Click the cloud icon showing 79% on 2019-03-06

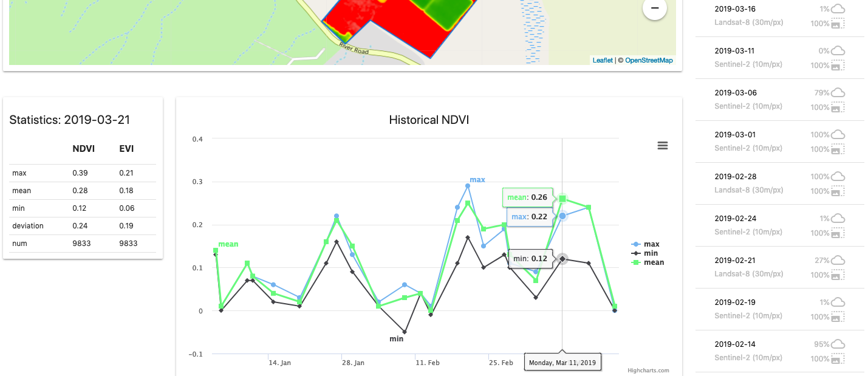pos(839,92)
